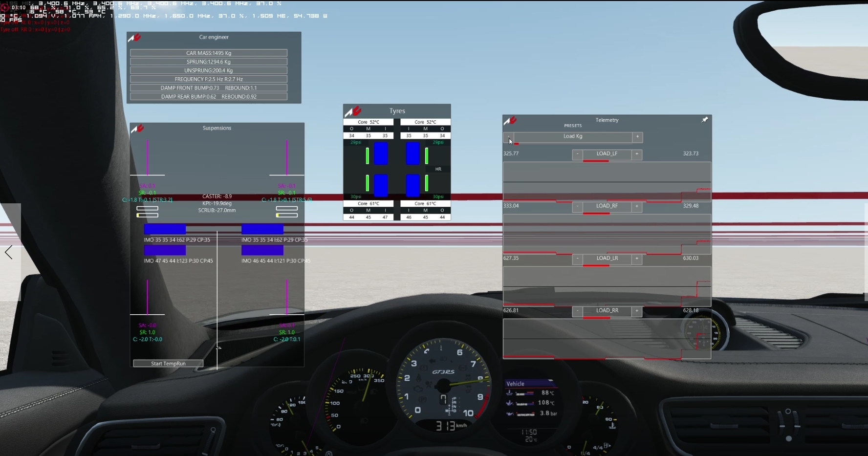The height and width of the screenshot is (456, 868).
Task: Click the front-right blue bar in Suspensions
Action: [262, 229]
